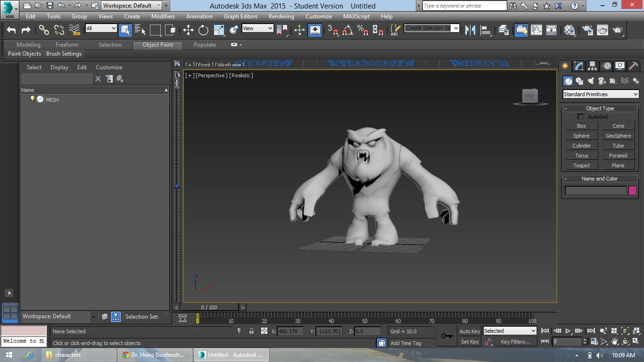
Task: Click the Select and Move tool
Action: point(188,30)
